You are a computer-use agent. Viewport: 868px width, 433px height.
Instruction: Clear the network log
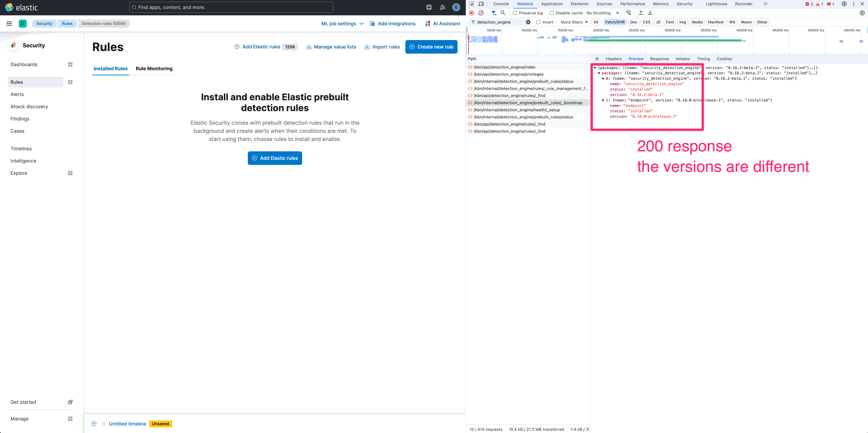pos(481,13)
